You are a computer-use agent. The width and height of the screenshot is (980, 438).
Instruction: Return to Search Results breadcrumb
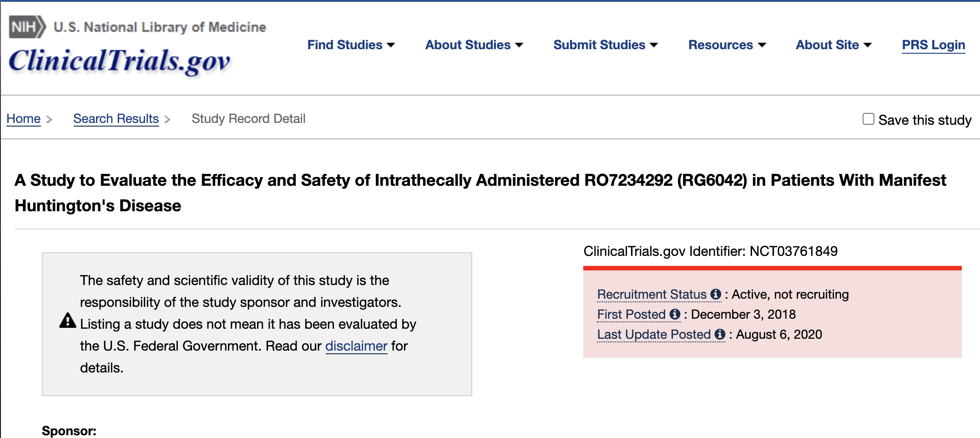click(116, 119)
